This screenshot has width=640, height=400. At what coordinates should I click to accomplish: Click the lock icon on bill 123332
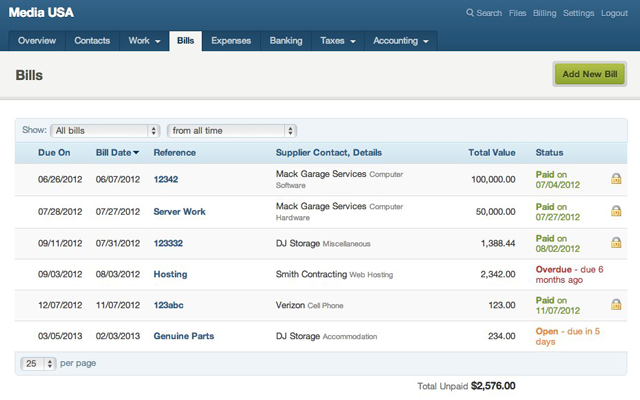coord(616,243)
